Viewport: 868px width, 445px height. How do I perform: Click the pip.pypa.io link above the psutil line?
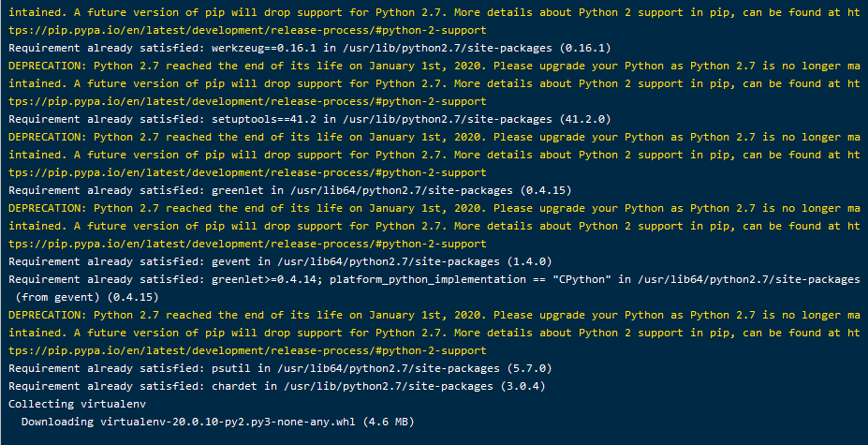click(x=246, y=350)
